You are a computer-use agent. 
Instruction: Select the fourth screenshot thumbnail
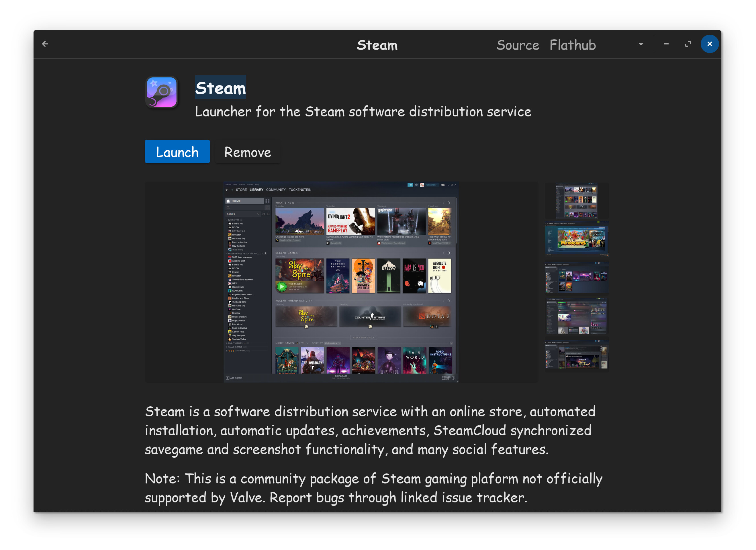[577, 317]
